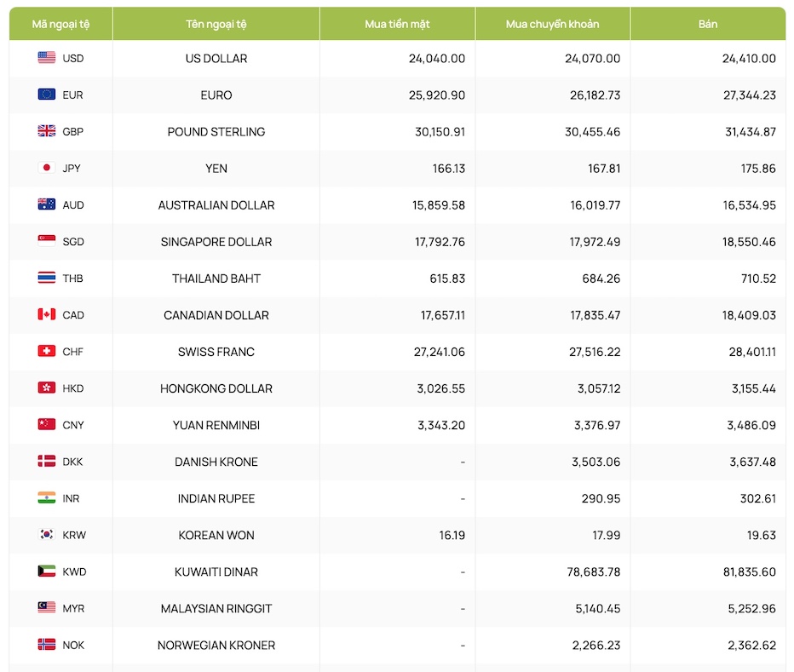Click the 'Mã ngoại tệ' column header
Screen dimensions: 794x672
pos(60,24)
